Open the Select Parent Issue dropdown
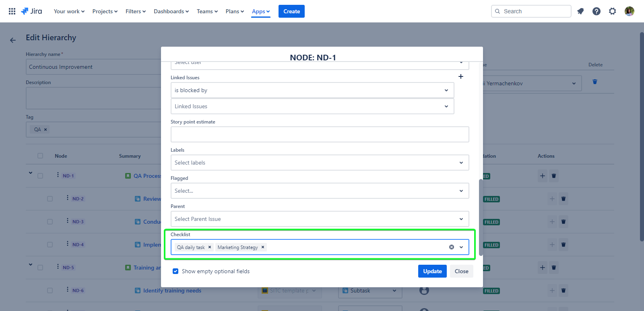644x311 pixels. pos(320,219)
